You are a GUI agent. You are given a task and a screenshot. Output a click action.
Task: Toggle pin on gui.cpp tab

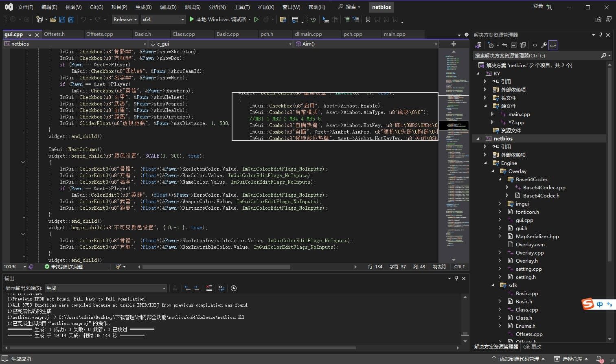29,35
